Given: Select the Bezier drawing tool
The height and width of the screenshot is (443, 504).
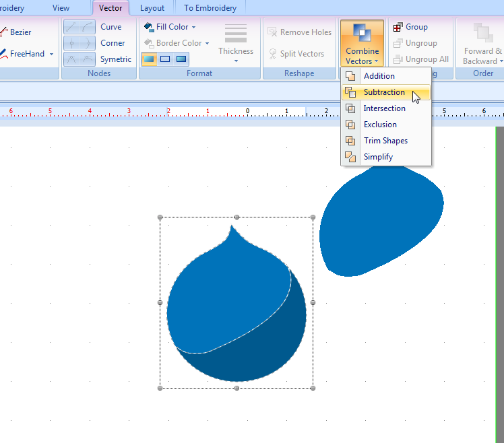Looking at the screenshot, I should [x=20, y=32].
